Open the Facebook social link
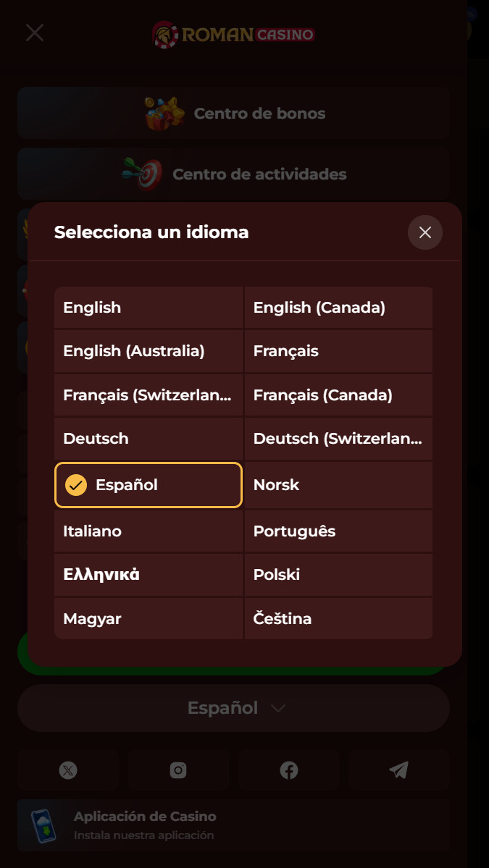This screenshot has height=868, width=489. pos(288,770)
